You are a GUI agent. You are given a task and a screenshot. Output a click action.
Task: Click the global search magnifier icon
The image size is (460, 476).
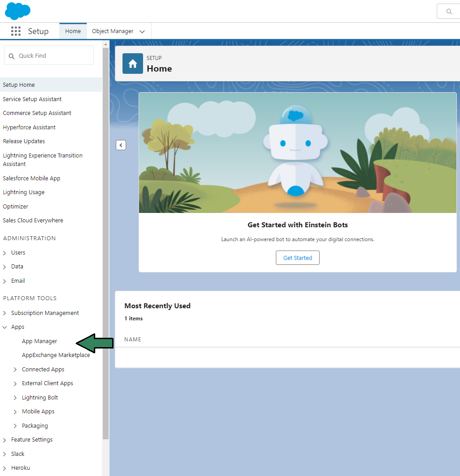tap(449, 12)
